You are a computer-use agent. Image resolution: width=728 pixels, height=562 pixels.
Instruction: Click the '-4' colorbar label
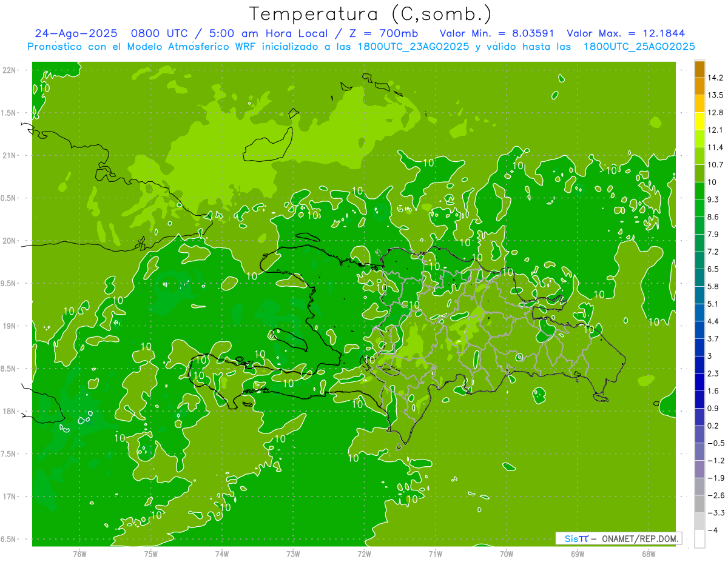pos(712,530)
